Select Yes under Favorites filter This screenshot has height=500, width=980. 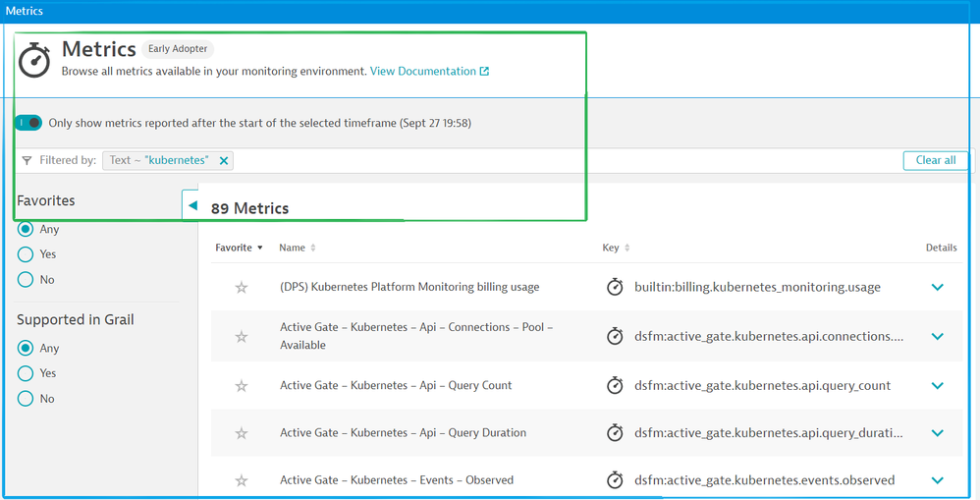click(x=26, y=254)
